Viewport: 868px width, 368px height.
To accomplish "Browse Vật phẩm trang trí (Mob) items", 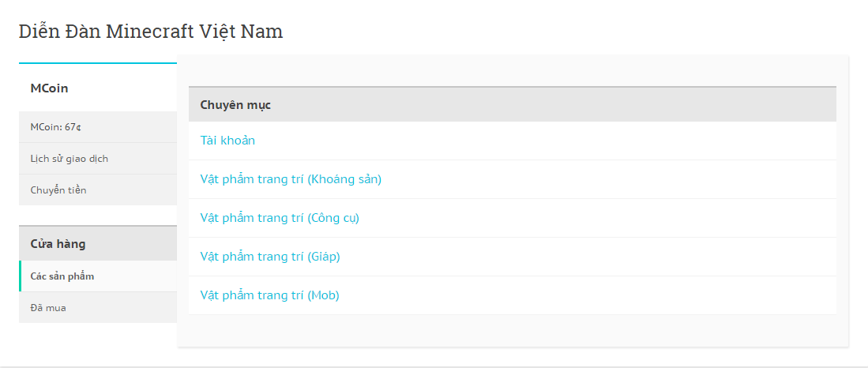I will pyautogui.click(x=269, y=295).
